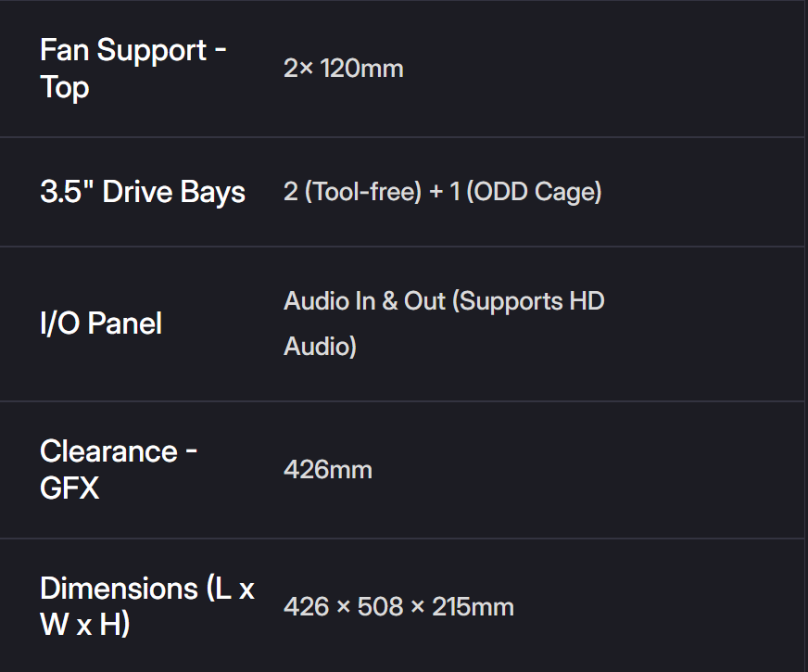Click "W x H)" in the Dimensions label
Screen dimensions: 808x672
click(x=84, y=625)
